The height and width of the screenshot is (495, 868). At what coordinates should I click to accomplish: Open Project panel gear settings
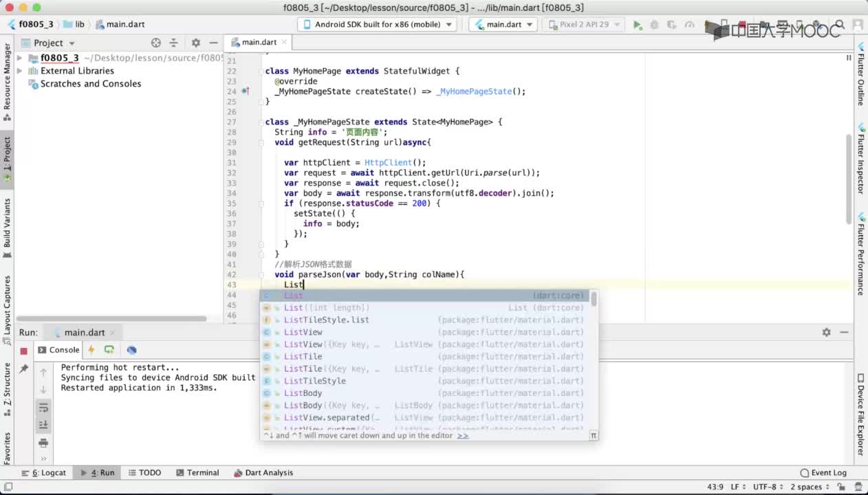(x=196, y=43)
